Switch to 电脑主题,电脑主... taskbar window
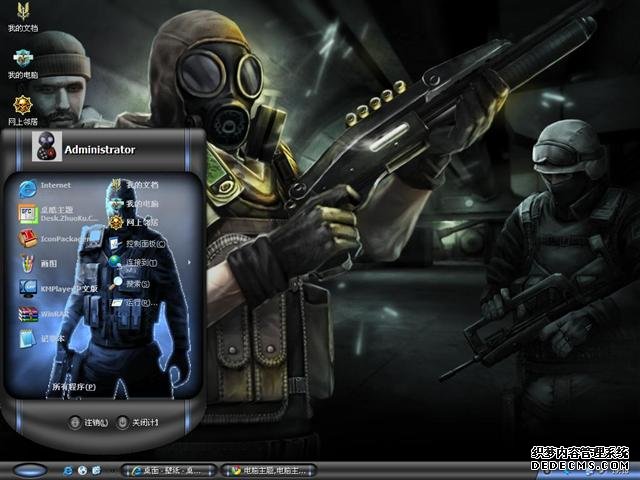The height and width of the screenshot is (480, 640). click(x=269, y=471)
